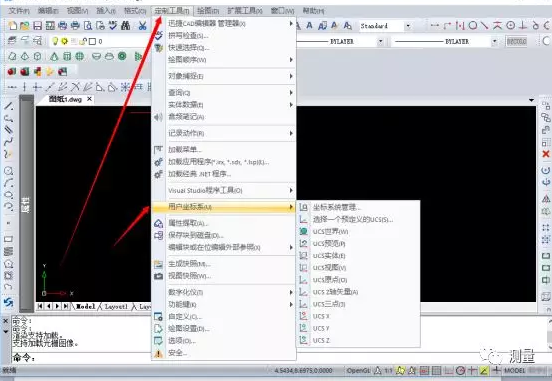Click the 安全 warning triangle icon
This screenshot has width=552, height=381.
coord(158,353)
